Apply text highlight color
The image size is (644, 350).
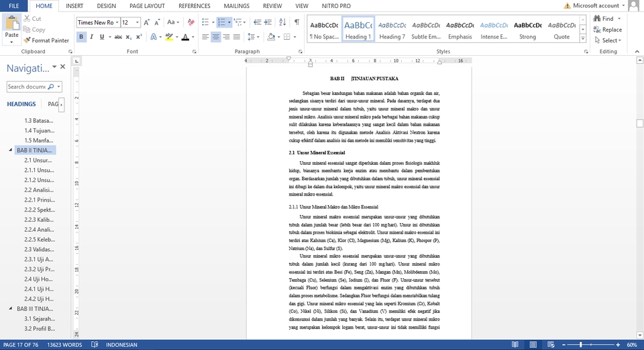[169, 37]
